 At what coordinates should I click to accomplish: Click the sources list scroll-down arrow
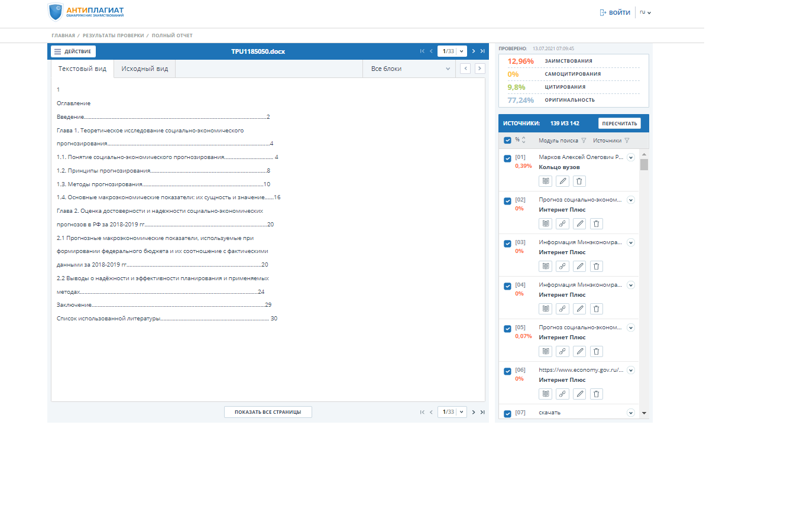tap(644, 413)
